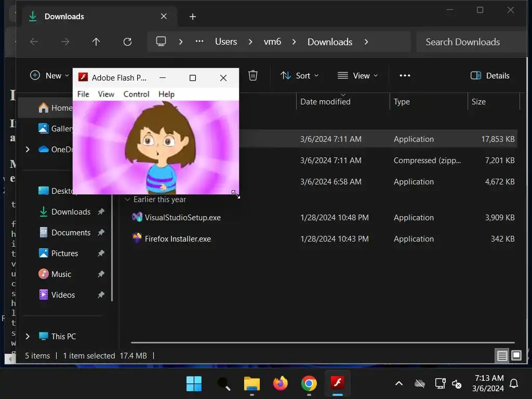The height and width of the screenshot is (399, 532).
Task: Click the Flash Player title bar logo icon
Action: (83, 77)
